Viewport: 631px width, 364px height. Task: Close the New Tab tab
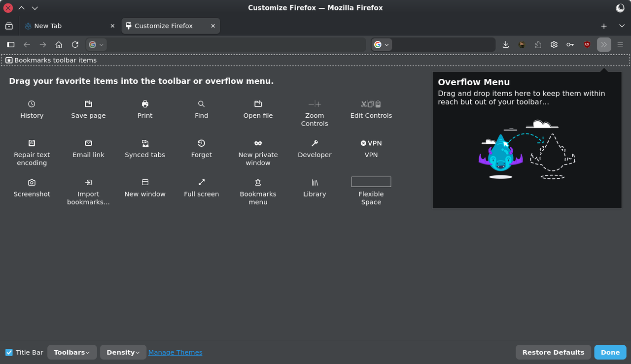click(112, 26)
